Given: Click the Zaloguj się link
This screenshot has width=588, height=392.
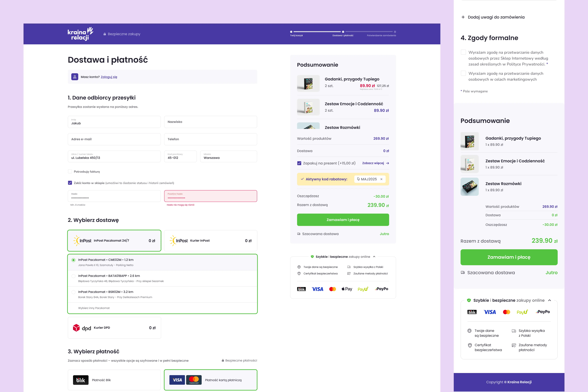Looking at the screenshot, I should click(x=109, y=77).
